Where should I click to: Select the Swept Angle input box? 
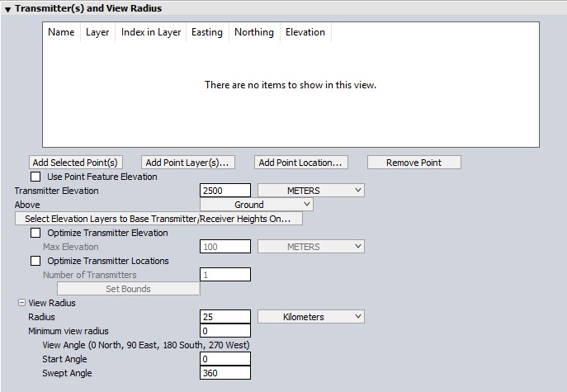(224, 373)
